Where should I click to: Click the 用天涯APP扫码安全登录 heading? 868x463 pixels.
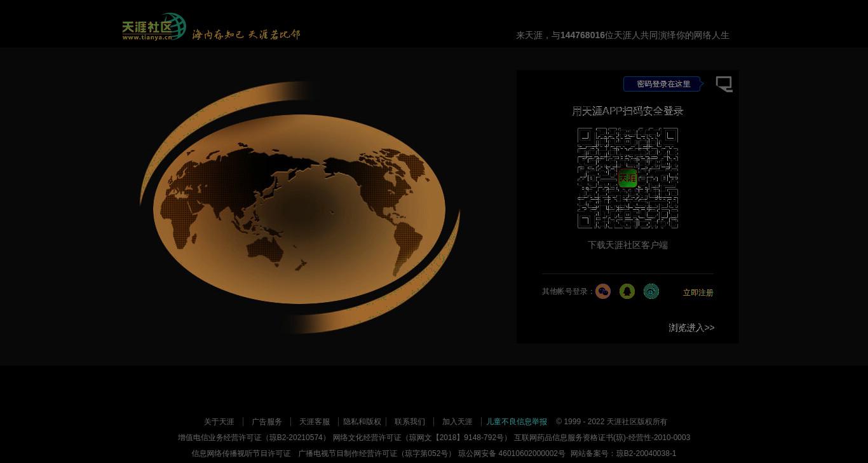[x=628, y=111]
